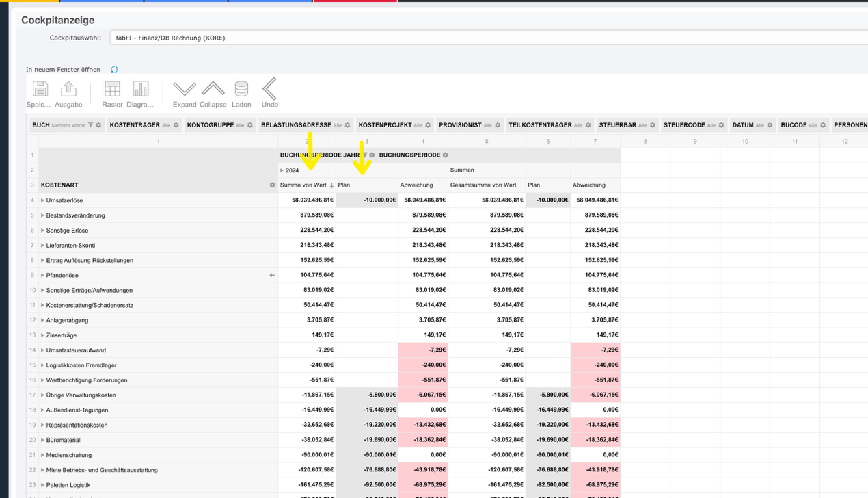
Task: Click In neuem Fenster öffnen link
Action: [x=63, y=70]
